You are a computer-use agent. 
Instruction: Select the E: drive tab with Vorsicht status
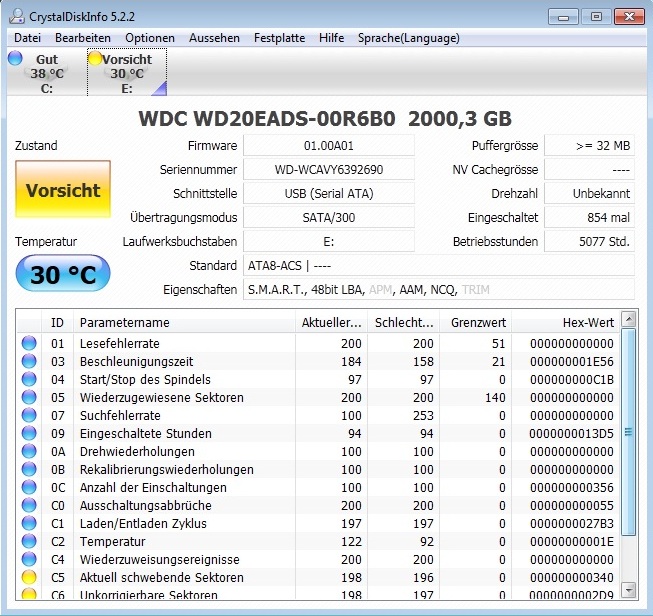127,72
